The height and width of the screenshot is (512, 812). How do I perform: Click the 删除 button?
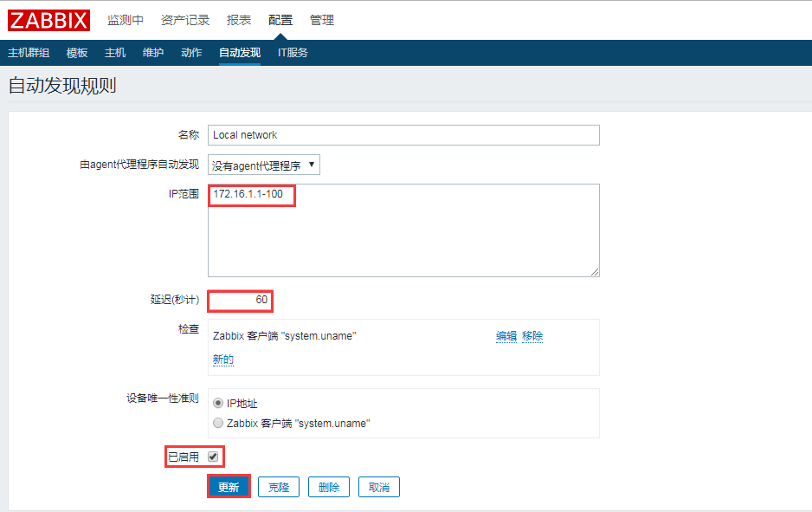pos(329,487)
